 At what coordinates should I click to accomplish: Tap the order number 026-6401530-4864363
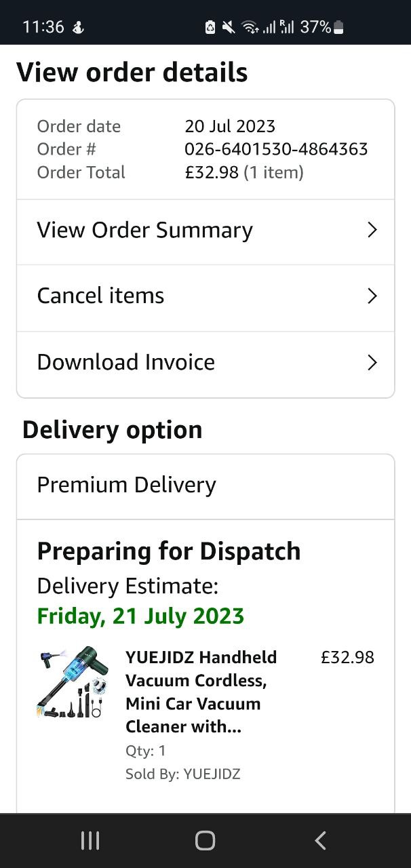tap(276, 149)
